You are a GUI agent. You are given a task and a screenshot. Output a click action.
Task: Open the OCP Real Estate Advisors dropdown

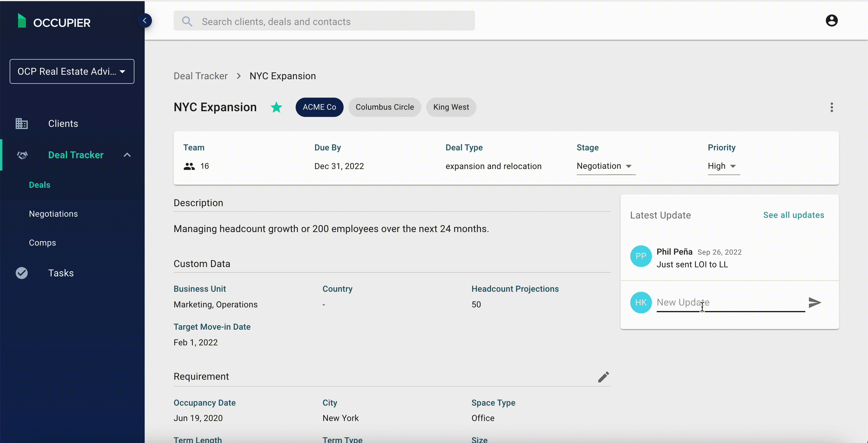pyautogui.click(x=72, y=71)
